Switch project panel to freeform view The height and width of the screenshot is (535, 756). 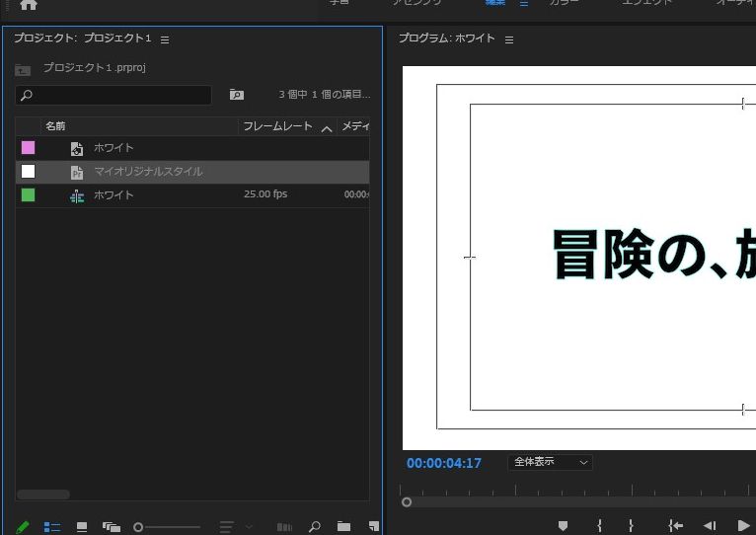pos(111,527)
